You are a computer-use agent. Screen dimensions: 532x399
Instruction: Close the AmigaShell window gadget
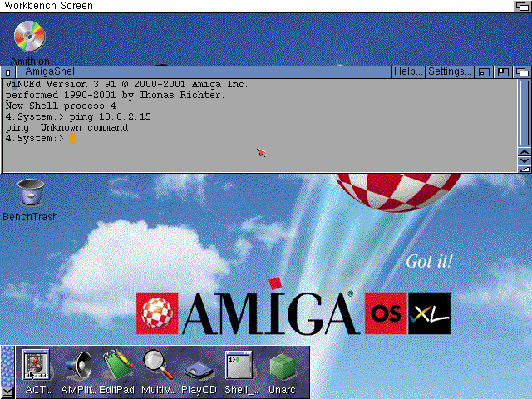click(x=8, y=72)
